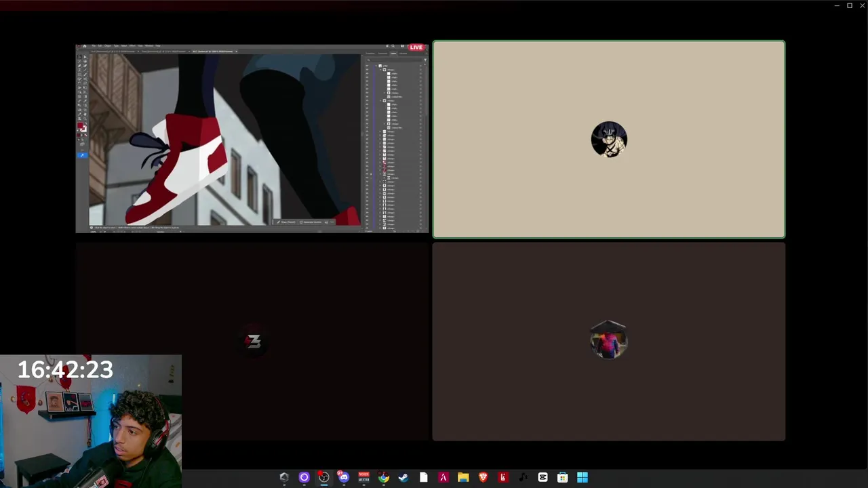Open the black music note taskbar app
This screenshot has width=868, height=488.
pyautogui.click(x=523, y=477)
